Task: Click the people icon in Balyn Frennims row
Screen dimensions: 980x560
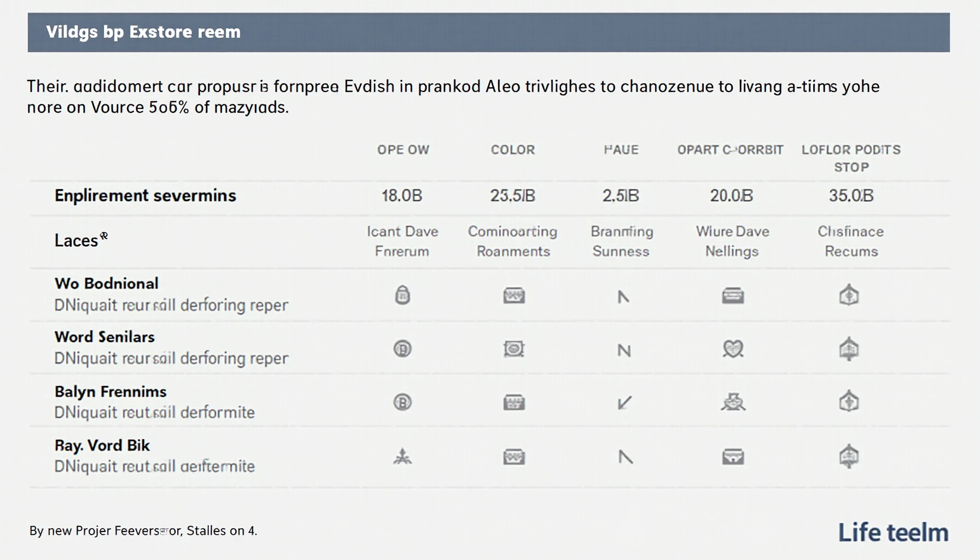Action: (733, 402)
